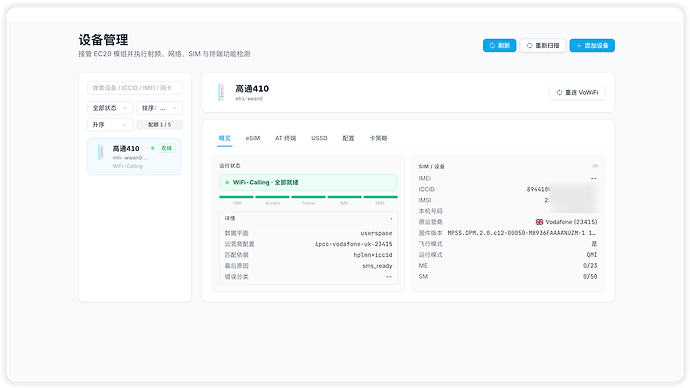The width and height of the screenshot is (690, 388).
Task: Click the 设备管理 page title
Action: [x=103, y=40]
